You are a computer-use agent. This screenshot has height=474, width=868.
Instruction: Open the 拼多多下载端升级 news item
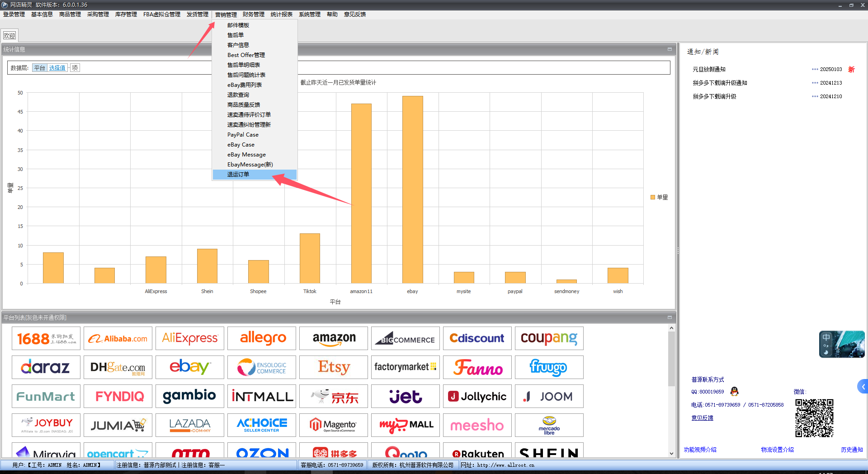point(714,96)
